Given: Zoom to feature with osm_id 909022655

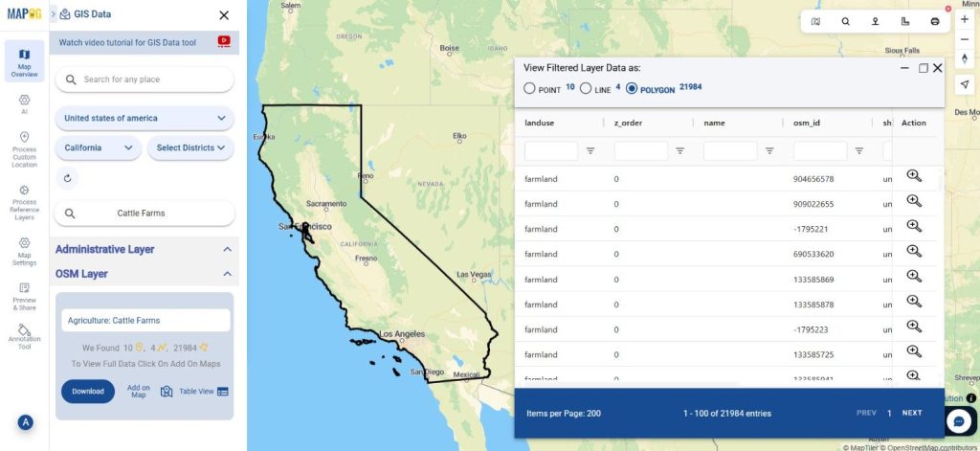Looking at the screenshot, I should click(914, 201).
